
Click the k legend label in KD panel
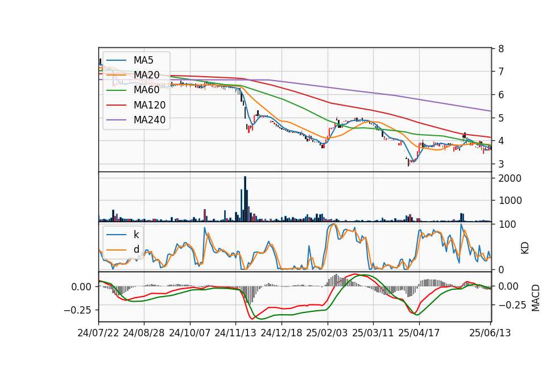click(x=136, y=235)
